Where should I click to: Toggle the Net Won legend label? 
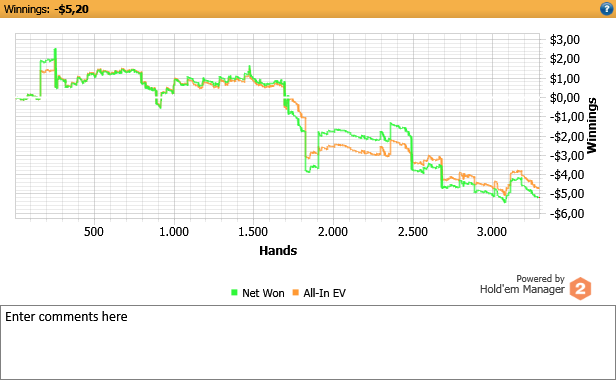263,293
